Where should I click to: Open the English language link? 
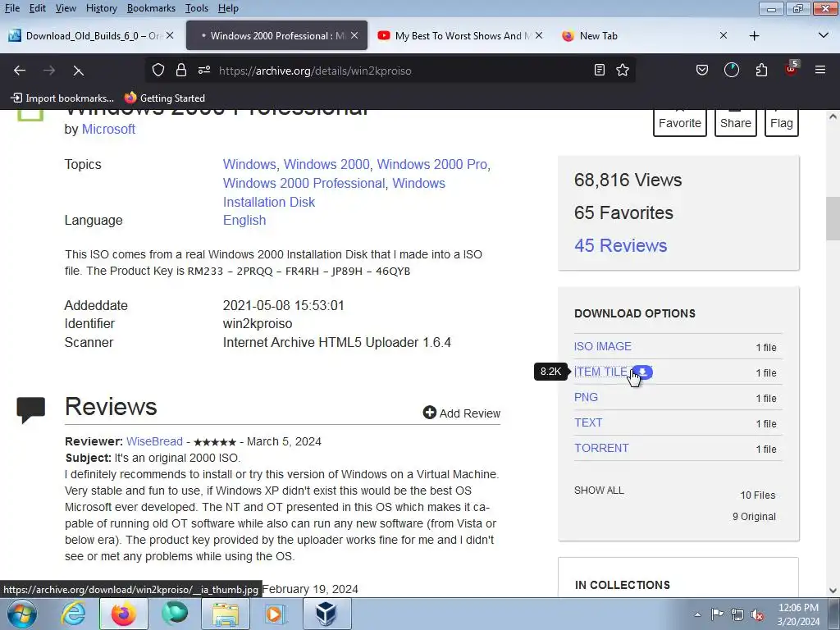[244, 220]
